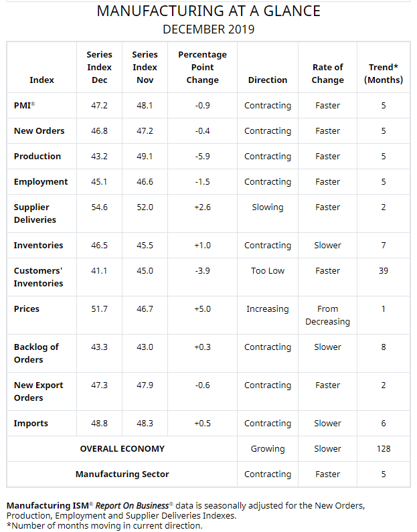
Task: Click the Series Index Nov column header
Action: point(145,67)
